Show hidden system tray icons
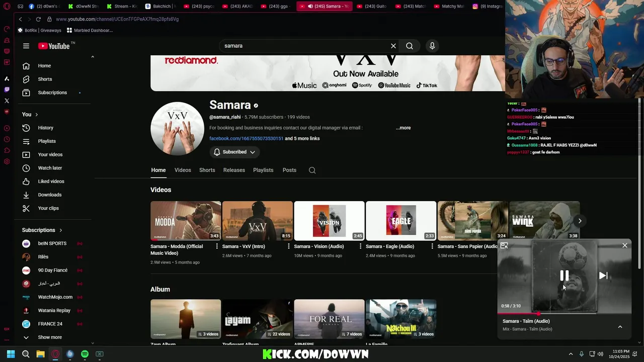 tap(571, 354)
